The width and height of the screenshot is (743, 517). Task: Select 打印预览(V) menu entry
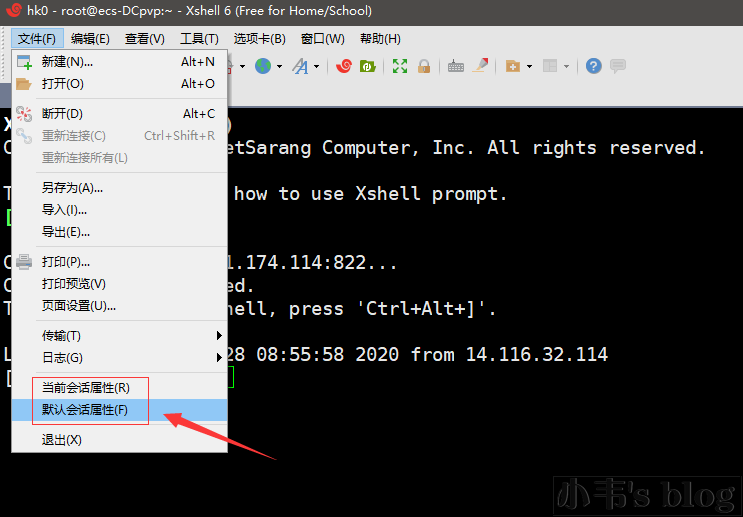click(x=119, y=284)
